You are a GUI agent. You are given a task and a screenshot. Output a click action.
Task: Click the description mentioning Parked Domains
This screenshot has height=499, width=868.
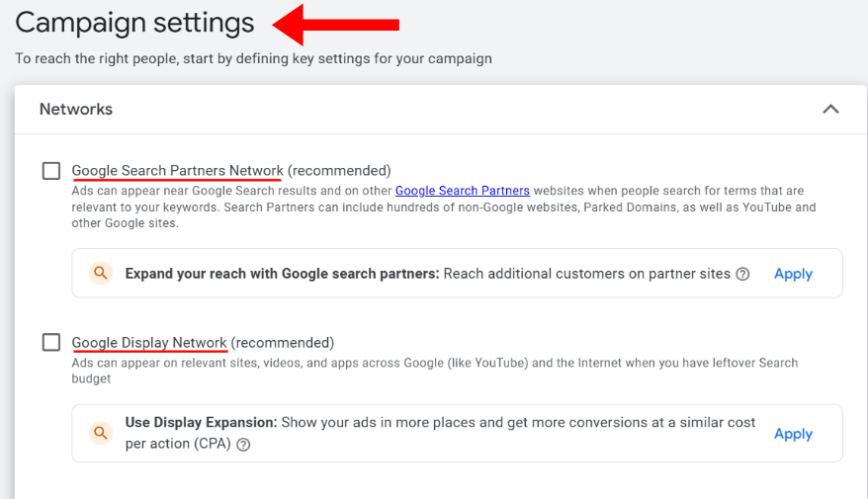click(x=444, y=207)
